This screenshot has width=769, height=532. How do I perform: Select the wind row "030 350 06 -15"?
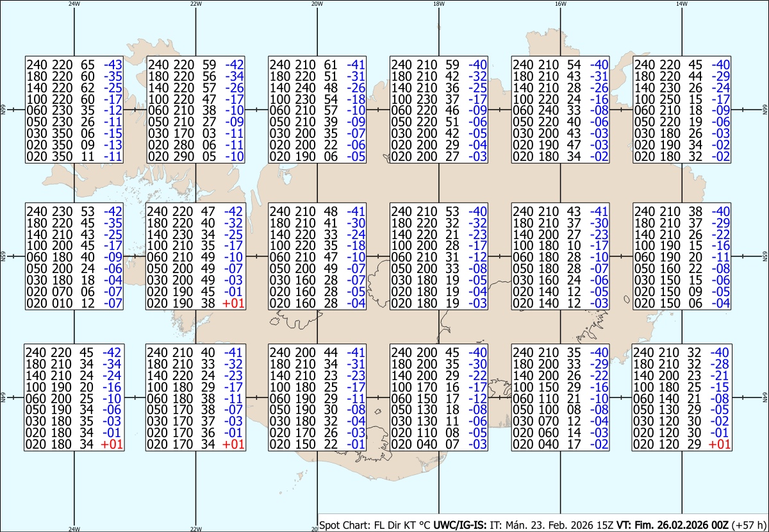(x=74, y=133)
